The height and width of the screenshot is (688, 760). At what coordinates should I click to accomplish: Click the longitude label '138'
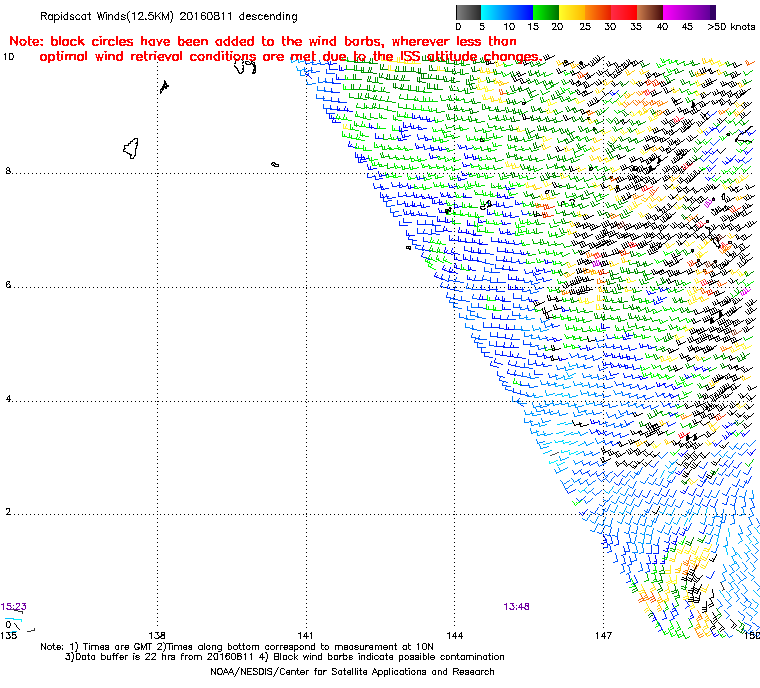[157, 636]
